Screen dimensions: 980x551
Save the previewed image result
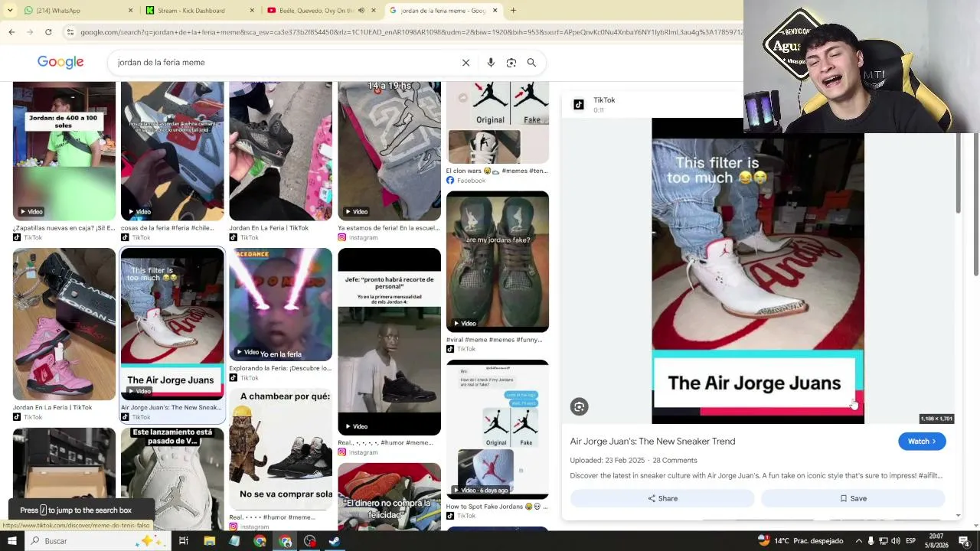pos(853,498)
